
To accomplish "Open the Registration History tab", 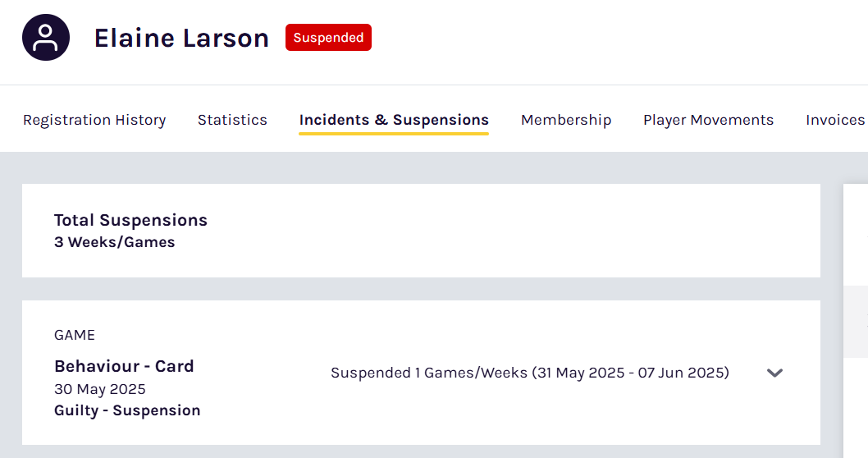I will click(x=94, y=120).
